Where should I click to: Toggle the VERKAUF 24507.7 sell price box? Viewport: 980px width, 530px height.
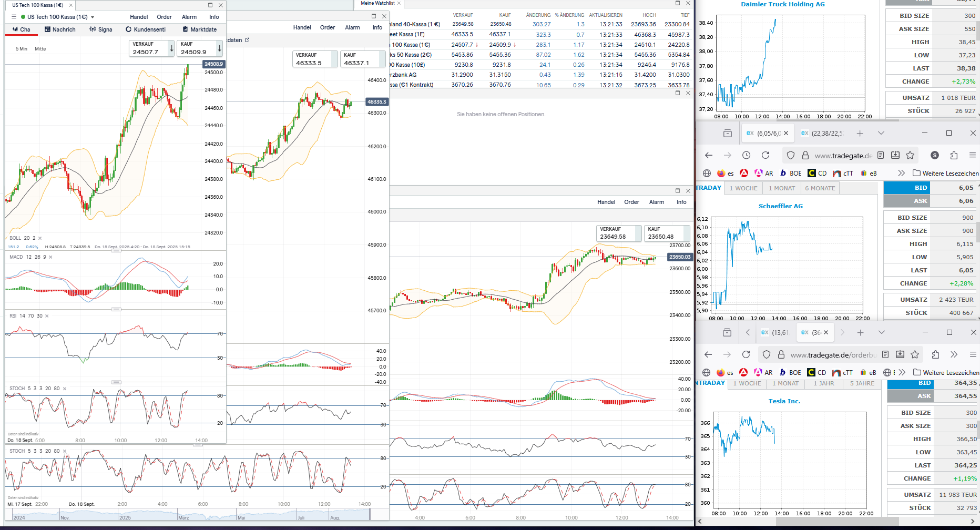tap(151, 48)
